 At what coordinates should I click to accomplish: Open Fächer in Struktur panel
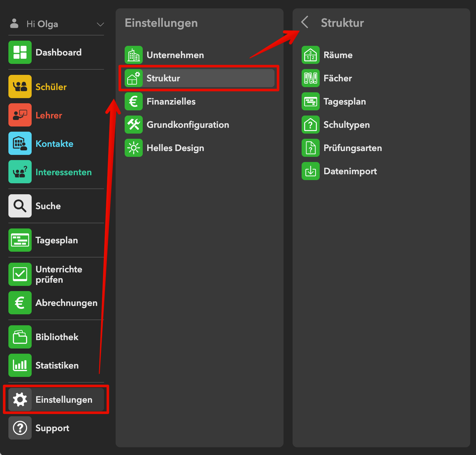click(x=338, y=78)
